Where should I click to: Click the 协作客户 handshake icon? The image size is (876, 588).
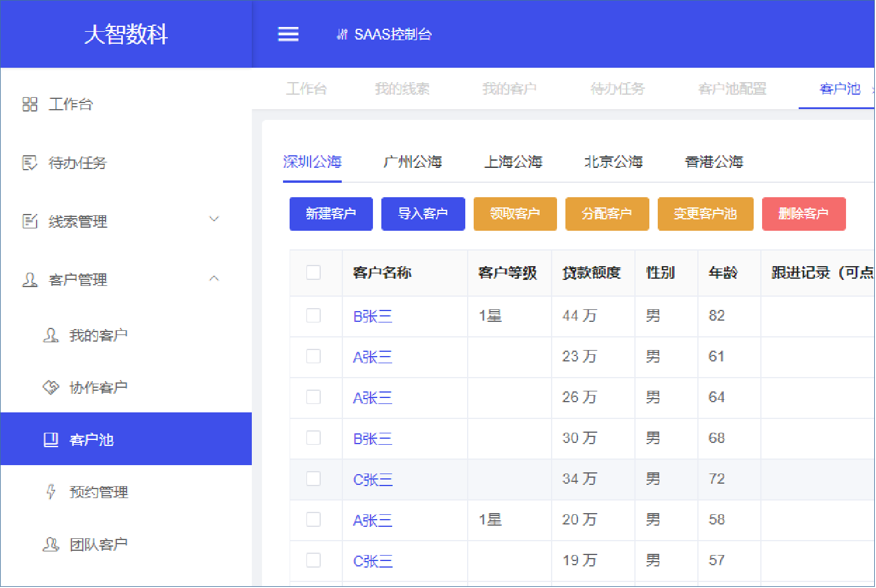tap(51, 387)
